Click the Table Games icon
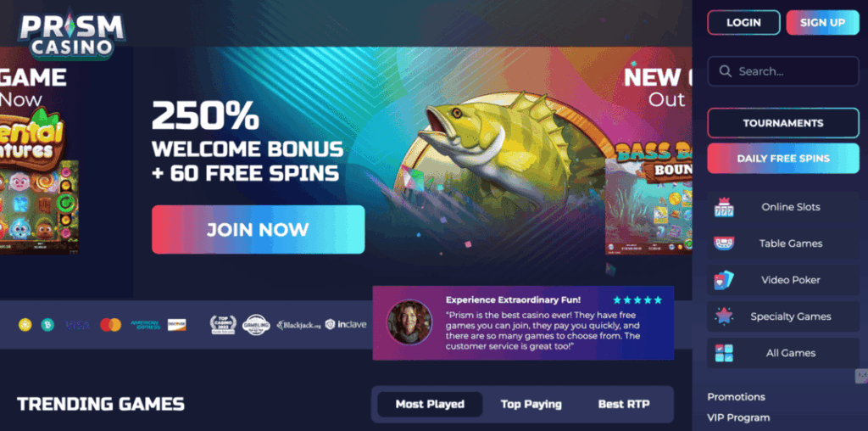868x431 pixels. pos(724,243)
